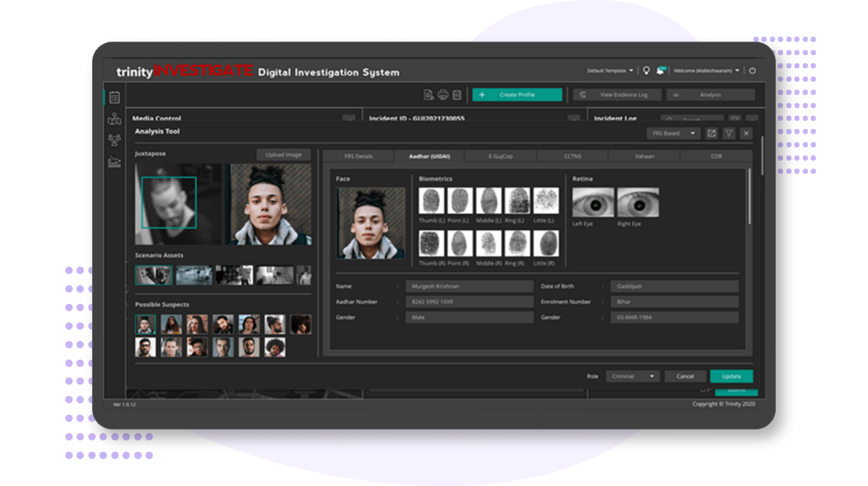Click the Aadhar details panel vertical scrollbar
868x486 pixels.
750,198
